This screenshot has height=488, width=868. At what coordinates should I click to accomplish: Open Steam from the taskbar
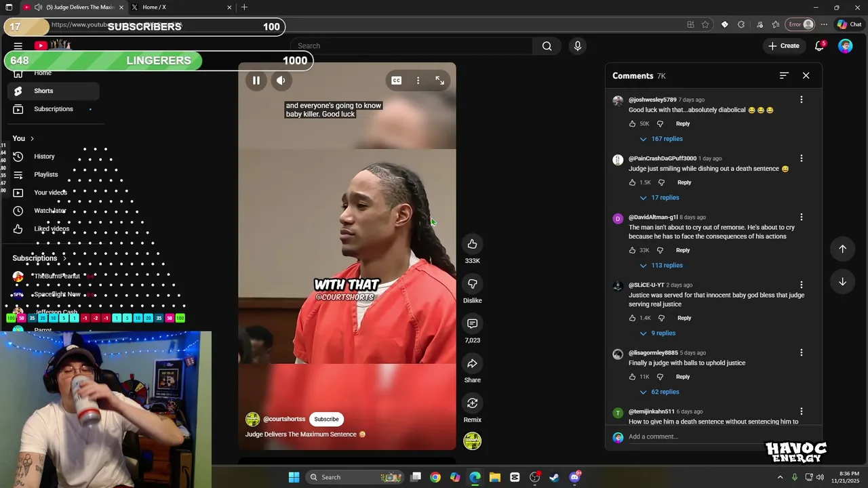click(554, 477)
